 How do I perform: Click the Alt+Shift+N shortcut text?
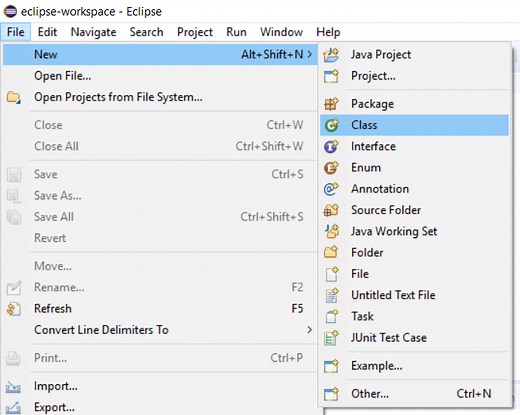click(x=272, y=54)
